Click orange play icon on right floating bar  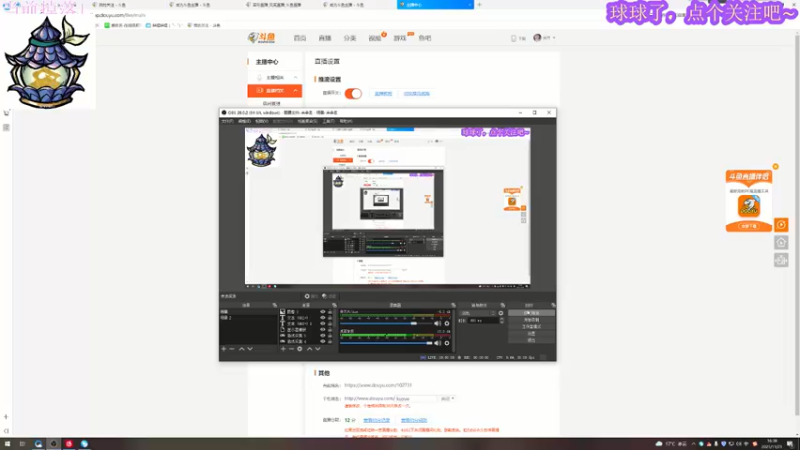[781, 225]
